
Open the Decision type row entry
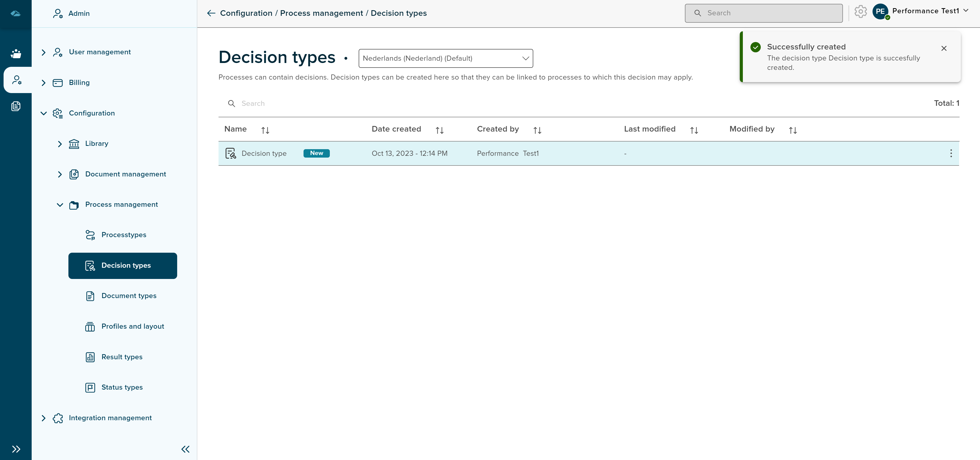(264, 153)
